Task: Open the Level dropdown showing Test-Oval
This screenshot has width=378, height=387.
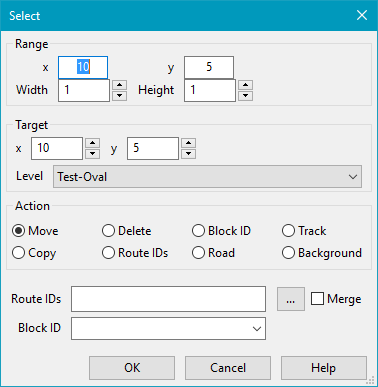Action: [207, 177]
